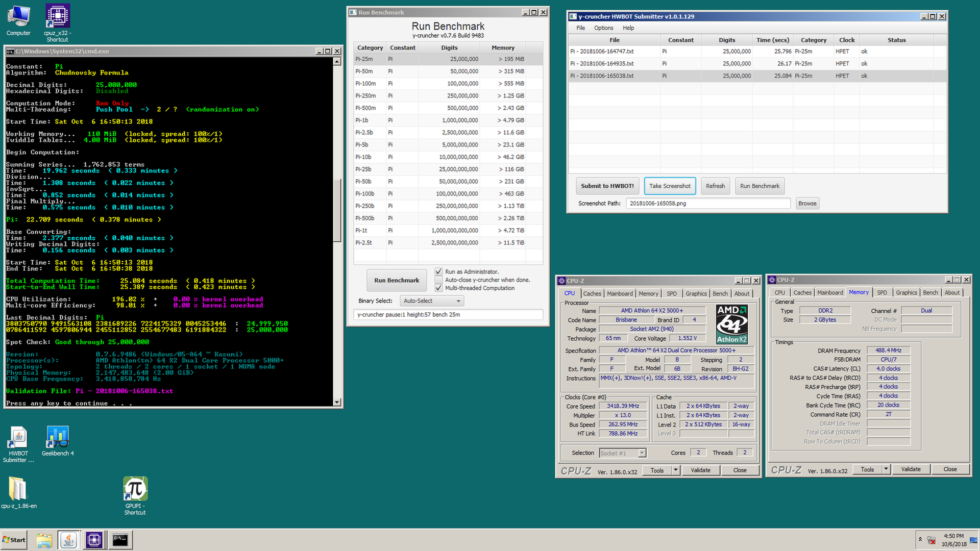Open the Binary Select Auto-Select dropdown
This screenshot has width=980, height=551.
[x=432, y=301]
